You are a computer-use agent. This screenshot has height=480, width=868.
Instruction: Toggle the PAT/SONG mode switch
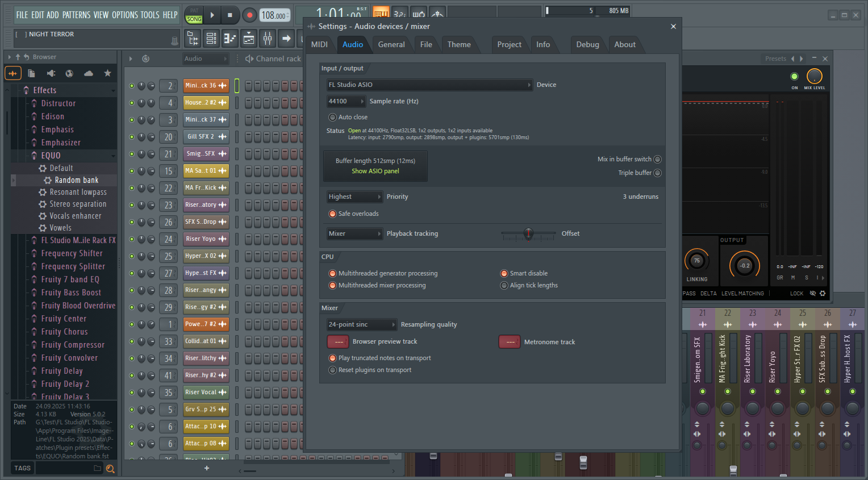[x=194, y=15]
